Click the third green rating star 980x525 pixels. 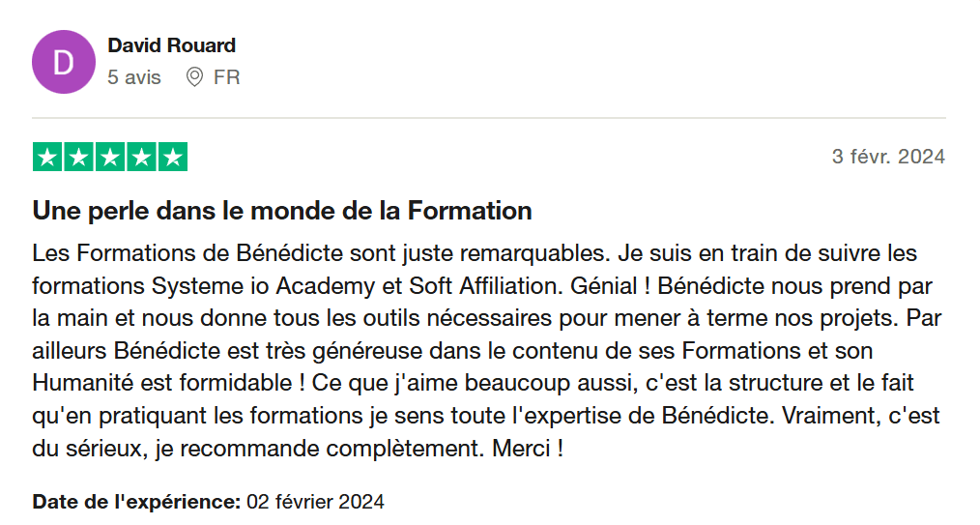(x=110, y=157)
